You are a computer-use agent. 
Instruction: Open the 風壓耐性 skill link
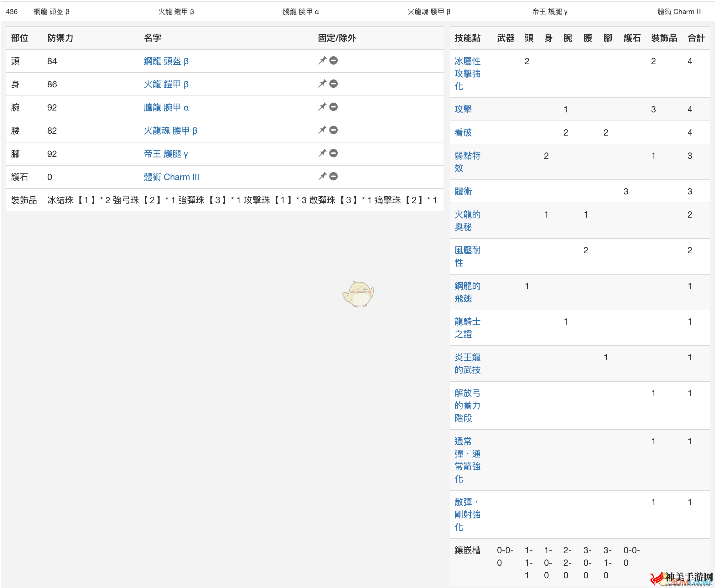(x=467, y=257)
